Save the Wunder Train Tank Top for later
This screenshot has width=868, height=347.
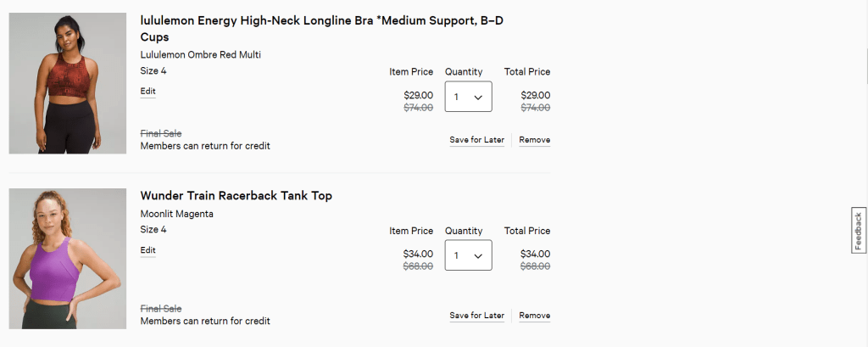476,316
